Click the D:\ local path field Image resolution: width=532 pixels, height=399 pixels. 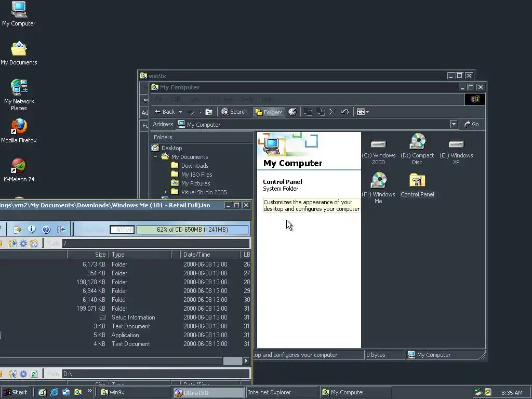[x=156, y=374]
